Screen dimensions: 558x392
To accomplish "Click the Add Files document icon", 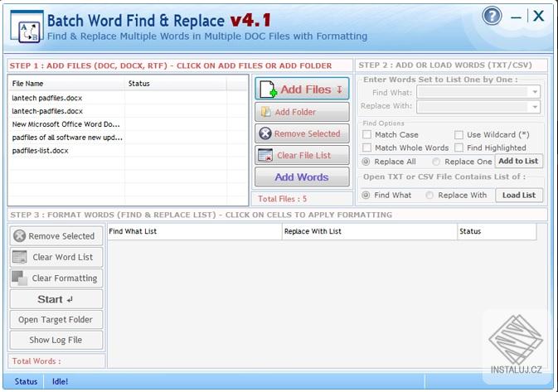I will (268, 89).
